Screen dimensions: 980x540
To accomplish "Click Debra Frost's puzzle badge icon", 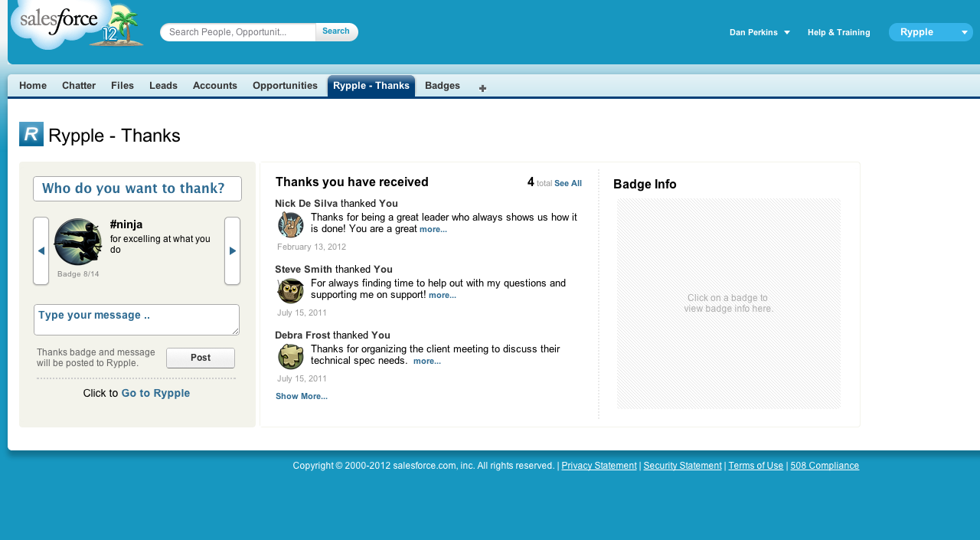I will point(290,357).
